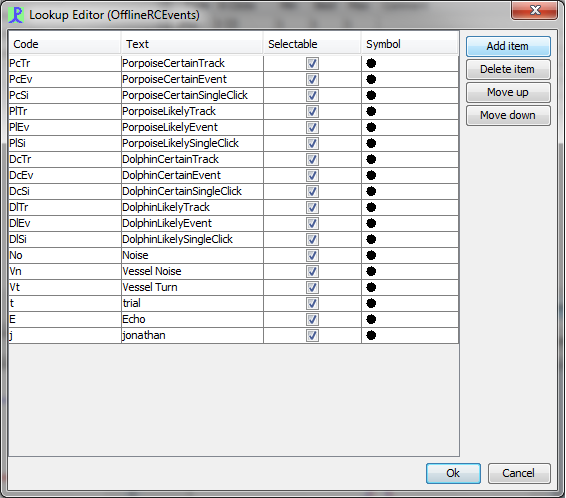Open the symbol for Vessel Turn row
This screenshot has height=498, width=566.
click(371, 287)
